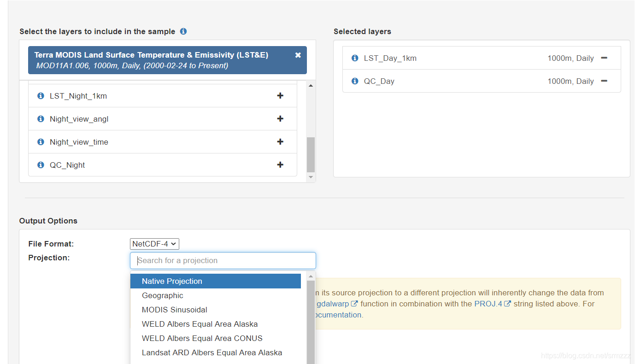Choose Geographic projection option
The image size is (635, 364).
tap(216, 295)
